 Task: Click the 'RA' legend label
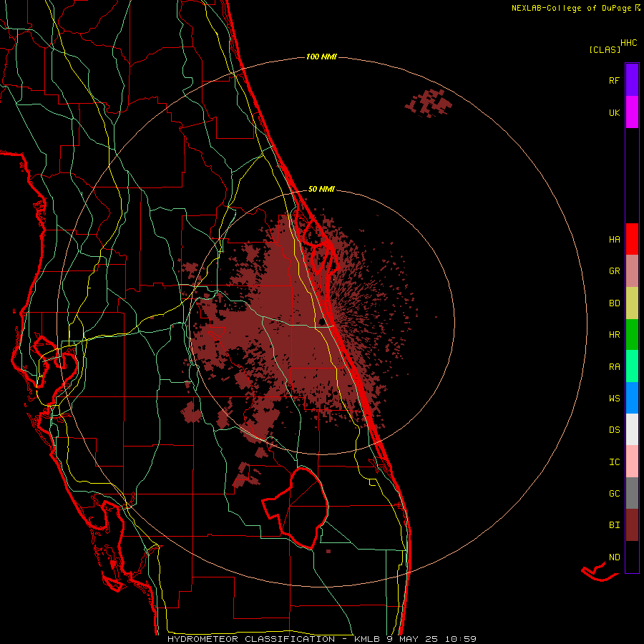(614, 367)
